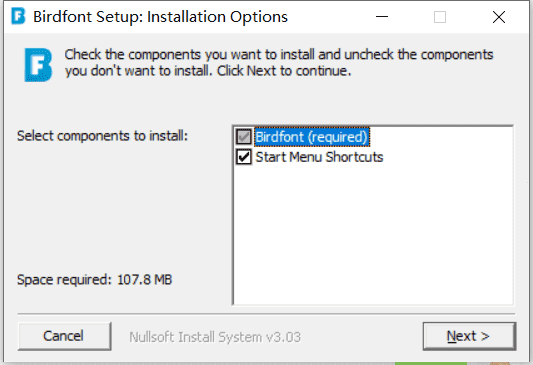
Task: Click the horizontal separator line above Cancel
Action: [266, 314]
